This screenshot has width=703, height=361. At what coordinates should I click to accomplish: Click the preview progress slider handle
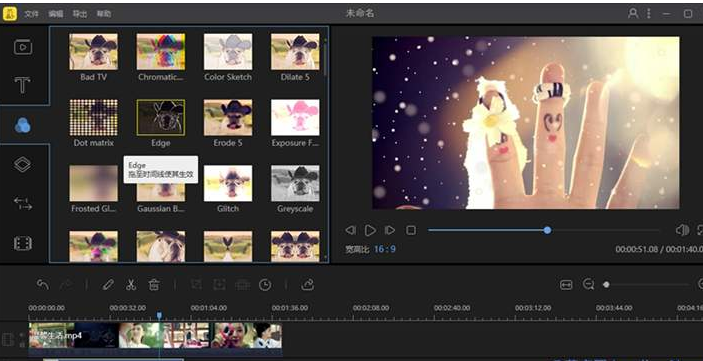[x=547, y=230]
